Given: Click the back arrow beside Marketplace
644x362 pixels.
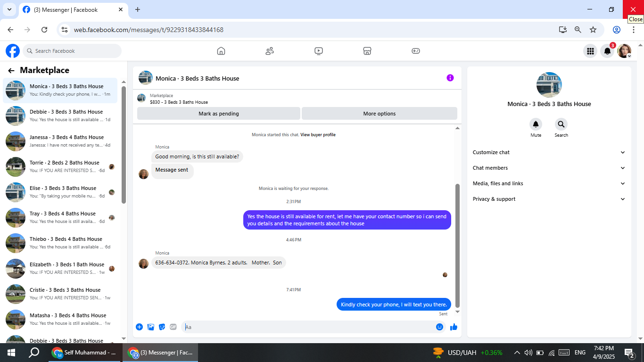Looking at the screenshot, I should tap(11, 71).
